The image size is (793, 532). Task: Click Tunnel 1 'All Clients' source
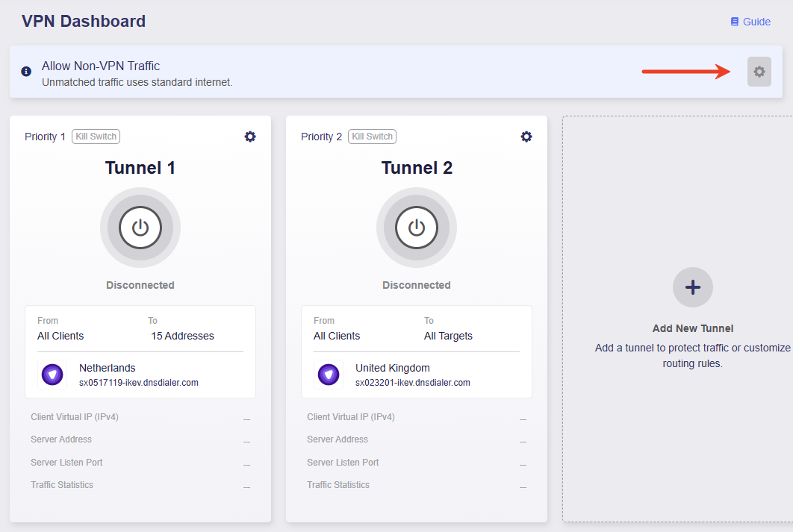coord(60,336)
